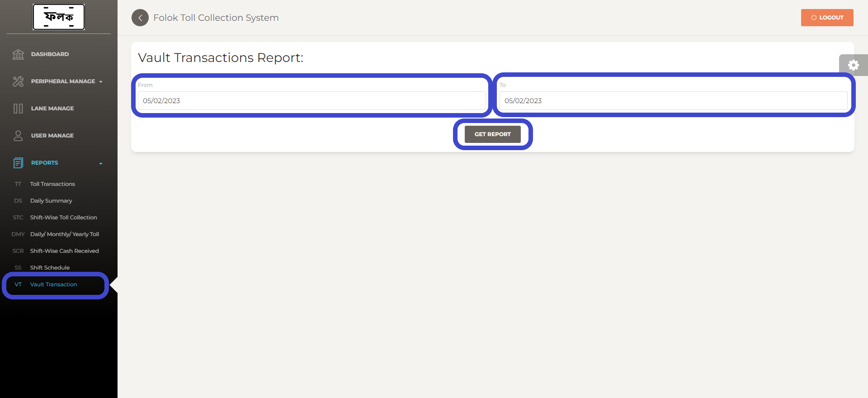868x398 pixels.
Task: Go to Lane Manage
Action: coord(52,109)
